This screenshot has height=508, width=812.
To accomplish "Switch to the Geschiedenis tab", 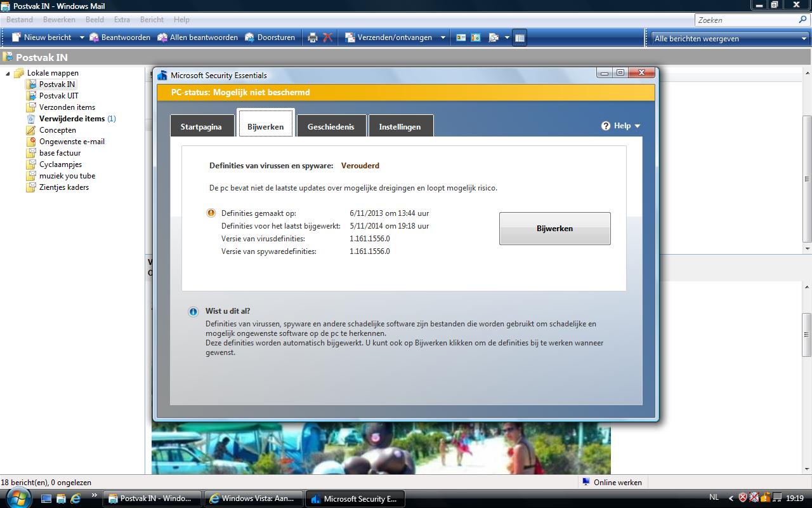I will click(331, 126).
